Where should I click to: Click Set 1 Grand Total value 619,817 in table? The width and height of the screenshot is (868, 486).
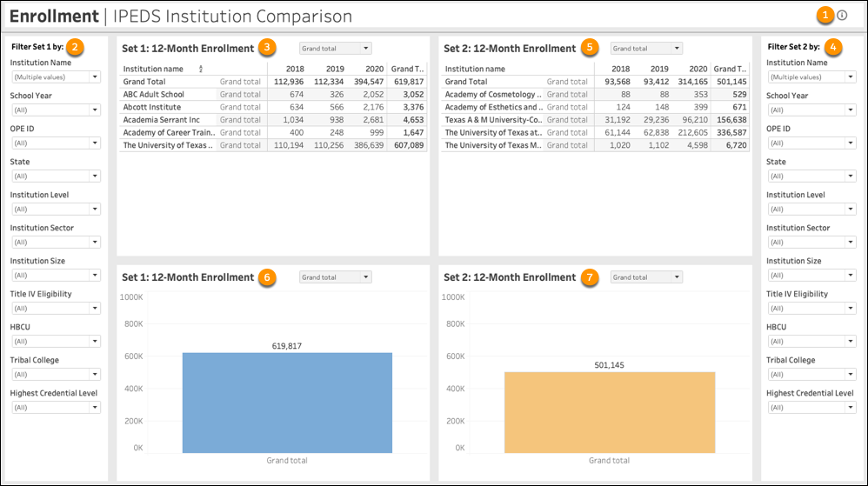[409, 82]
